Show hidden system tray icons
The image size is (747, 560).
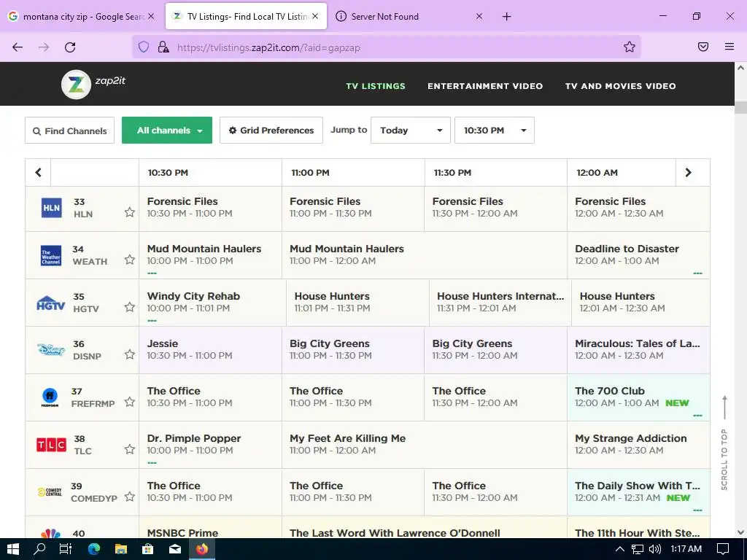tap(620, 549)
